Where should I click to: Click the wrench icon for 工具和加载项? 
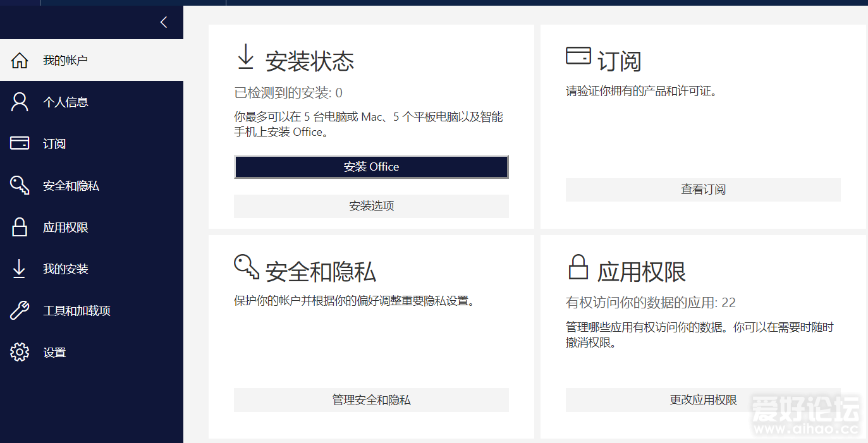(x=20, y=310)
